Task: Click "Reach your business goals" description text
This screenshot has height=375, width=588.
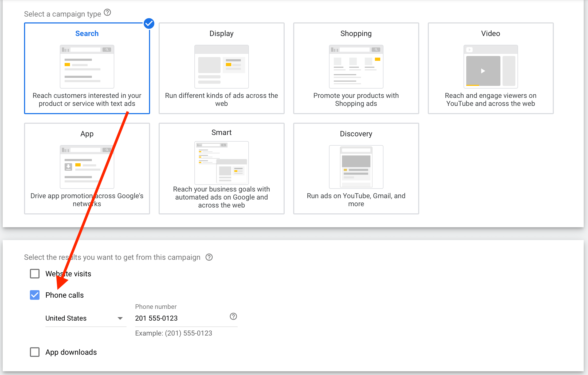Action: click(x=222, y=197)
